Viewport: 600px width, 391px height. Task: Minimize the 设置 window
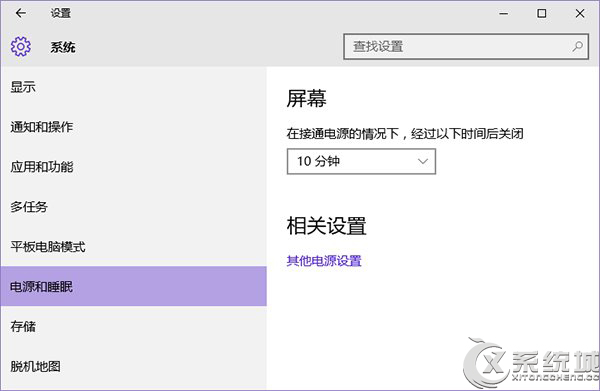pos(504,13)
